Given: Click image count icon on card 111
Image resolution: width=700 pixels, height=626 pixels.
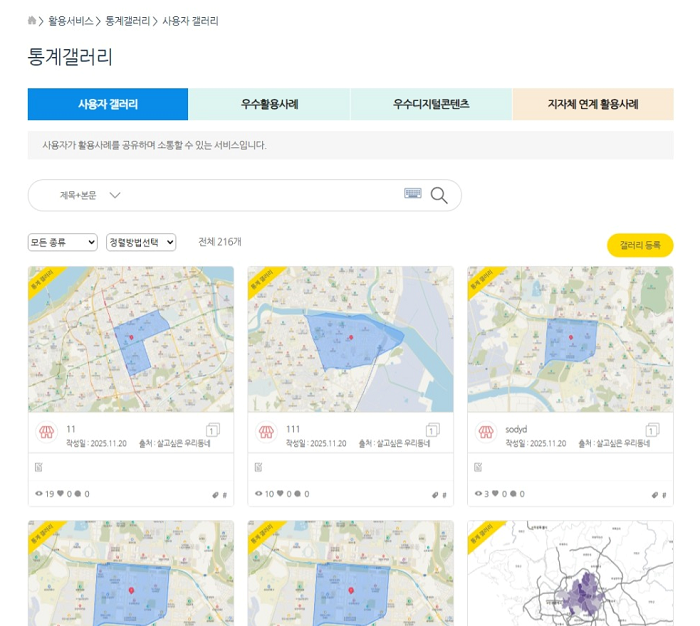Looking at the screenshot, I should (432, 430).
